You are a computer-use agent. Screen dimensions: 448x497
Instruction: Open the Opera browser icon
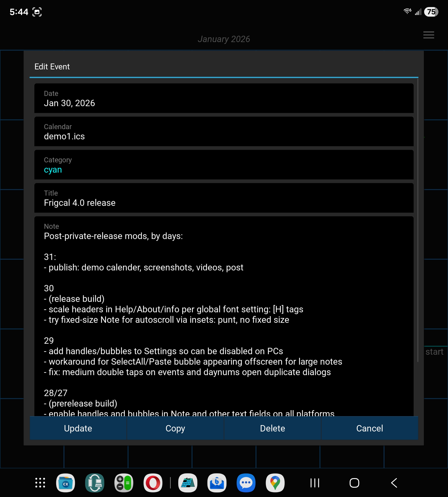click(153, 483)
